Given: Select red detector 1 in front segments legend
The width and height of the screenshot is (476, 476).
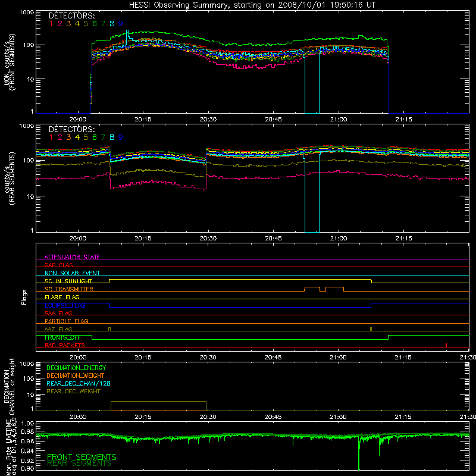Looking at the screenshot, I should point(51,23).
